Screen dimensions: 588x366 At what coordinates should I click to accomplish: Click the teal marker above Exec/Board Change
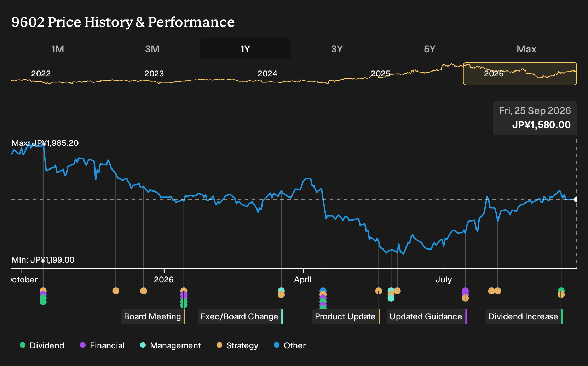pyautogui.click(x=281, y=291)
